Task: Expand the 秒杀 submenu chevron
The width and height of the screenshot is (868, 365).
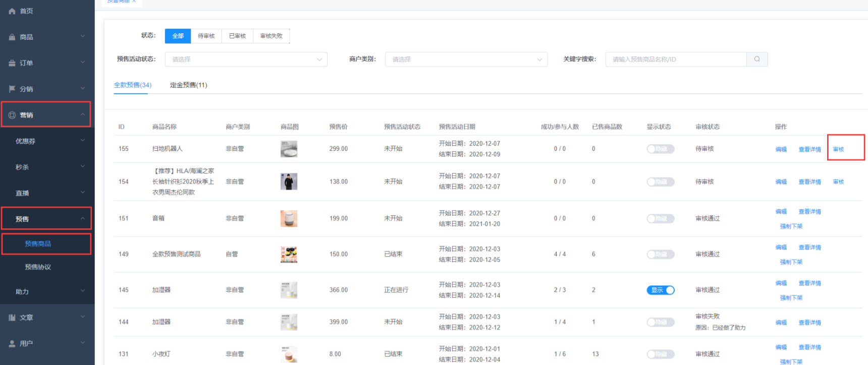Action: 83,167
